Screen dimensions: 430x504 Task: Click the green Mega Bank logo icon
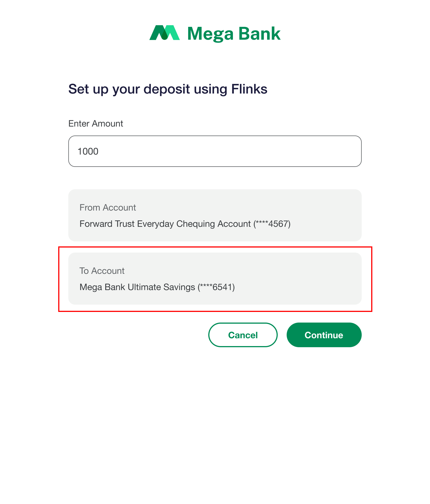click(165, 33)
